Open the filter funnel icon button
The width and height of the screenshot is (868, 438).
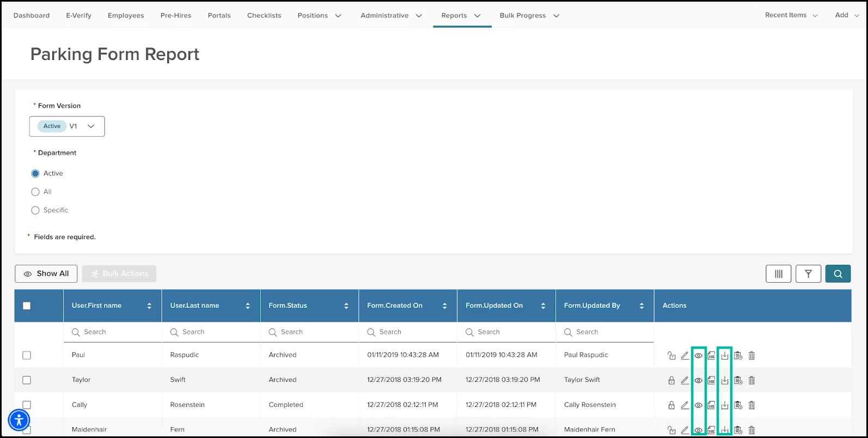pos(808,273)
